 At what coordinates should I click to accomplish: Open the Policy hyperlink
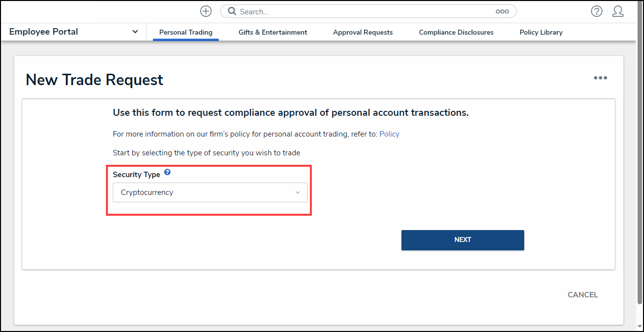point(389,134)
